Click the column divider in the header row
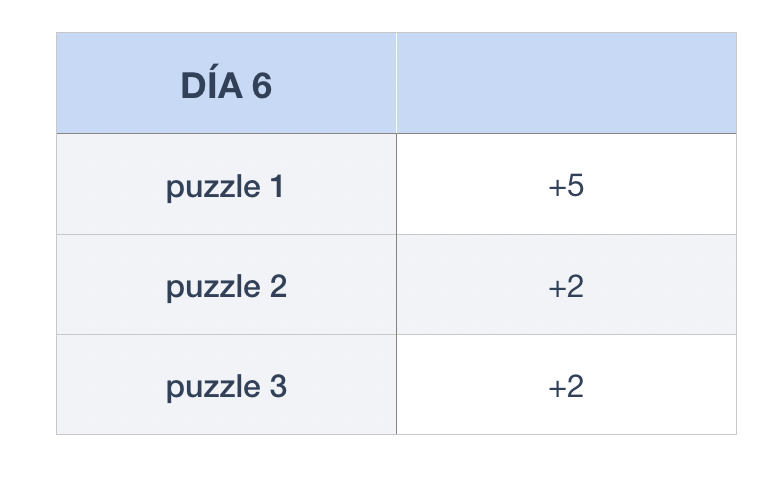This screenshot has height=482, width=773. [x=396, y=84]
